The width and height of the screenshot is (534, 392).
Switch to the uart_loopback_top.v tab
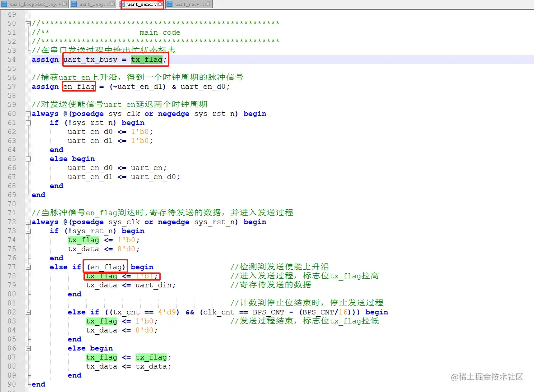click(x=34, y=4)
